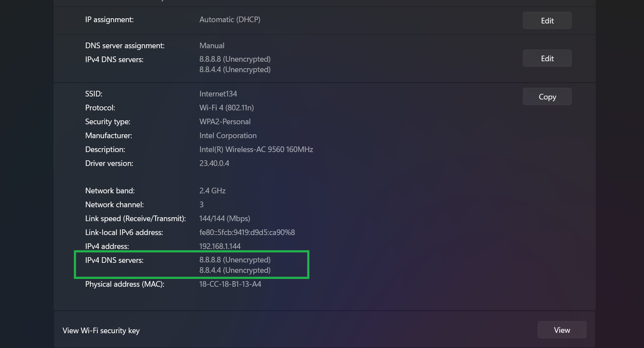Select the MAC address 18-CC-18-B1-13-A4
The image size is (644, 348).
(x=230, y=284)
